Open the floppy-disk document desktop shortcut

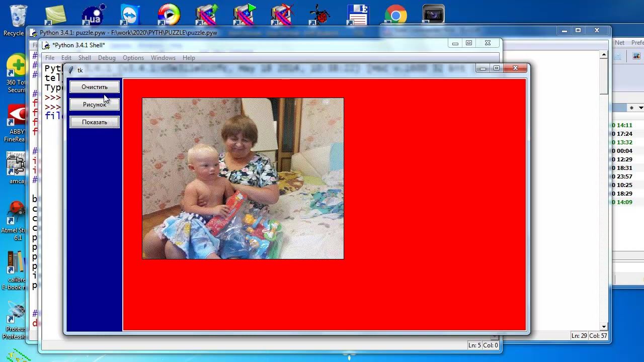(358, 15)
